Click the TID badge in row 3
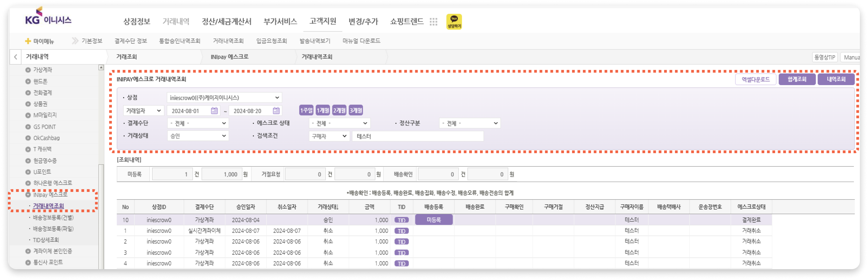The width and height of the screenshot is (868, 280). (x=401, y=252)
